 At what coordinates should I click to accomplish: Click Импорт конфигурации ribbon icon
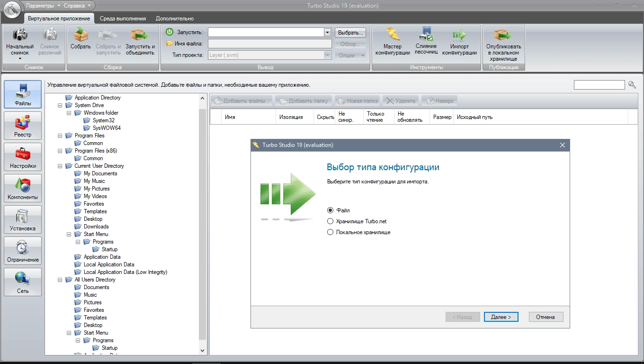[x=459, y=35]
